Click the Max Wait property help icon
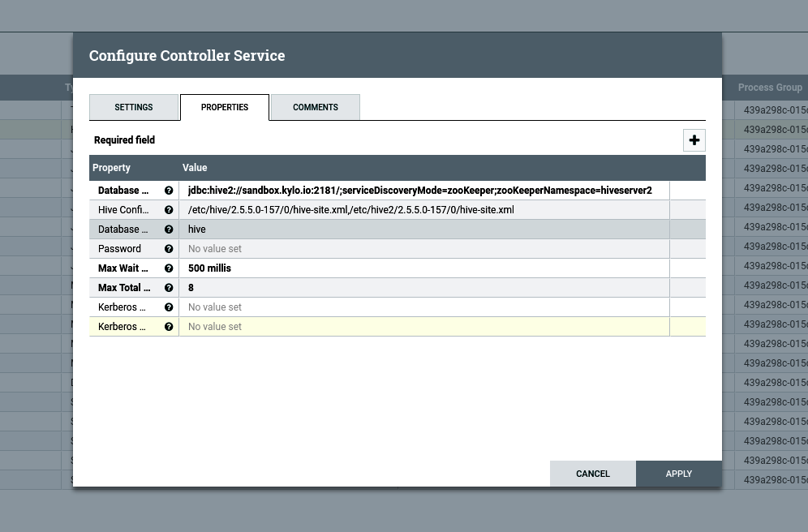Screen dimensions: 808x532 pos(169,268)
